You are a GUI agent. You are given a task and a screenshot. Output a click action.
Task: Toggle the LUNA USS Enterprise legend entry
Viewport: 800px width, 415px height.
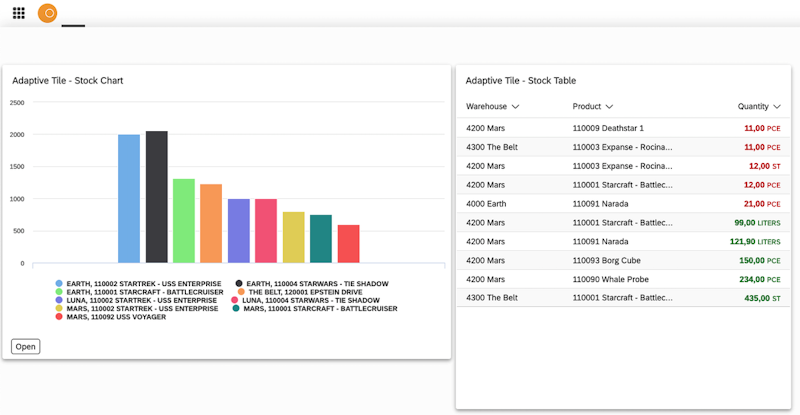(141, 300)
